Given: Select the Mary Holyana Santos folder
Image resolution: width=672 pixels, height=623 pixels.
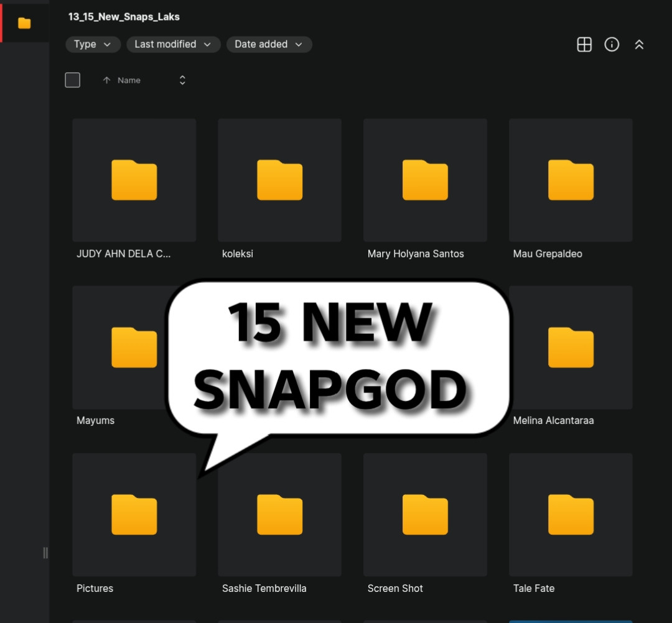Looking at the screenshot, I should [x=425, y=188].
